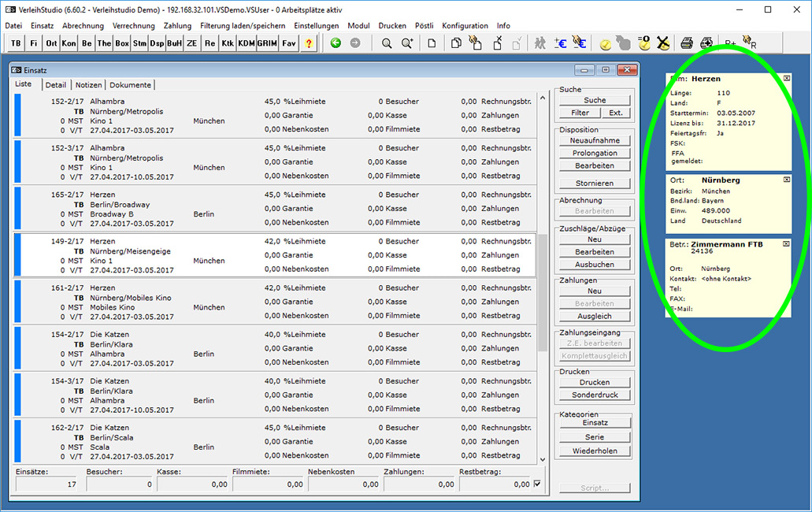
Task: Switch to the Detail tab
Action: point(55,85)
